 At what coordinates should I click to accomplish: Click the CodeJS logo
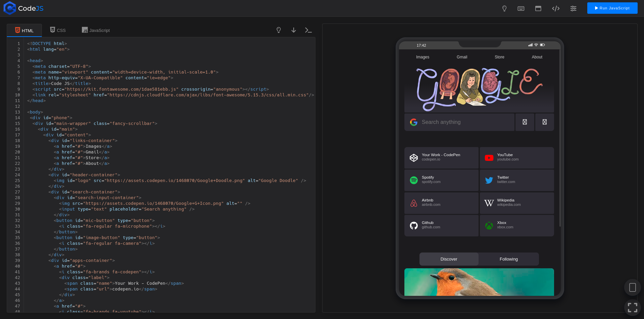(23, 8)
